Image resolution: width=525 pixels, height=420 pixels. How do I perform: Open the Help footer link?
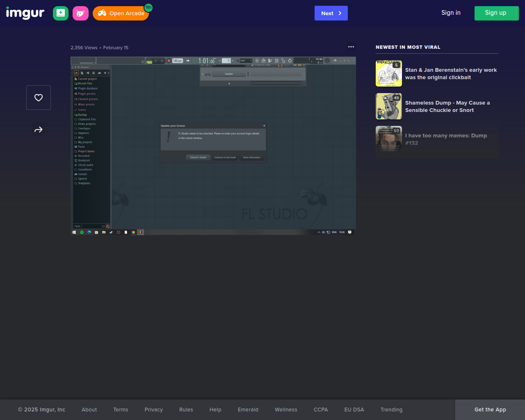(x=215, y=410)
